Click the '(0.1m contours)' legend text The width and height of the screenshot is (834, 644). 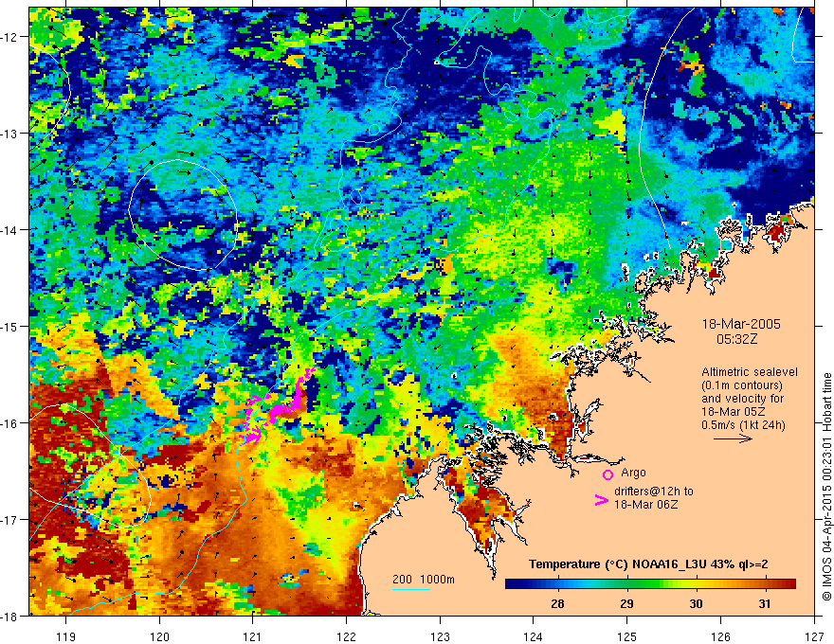[742, 385]
